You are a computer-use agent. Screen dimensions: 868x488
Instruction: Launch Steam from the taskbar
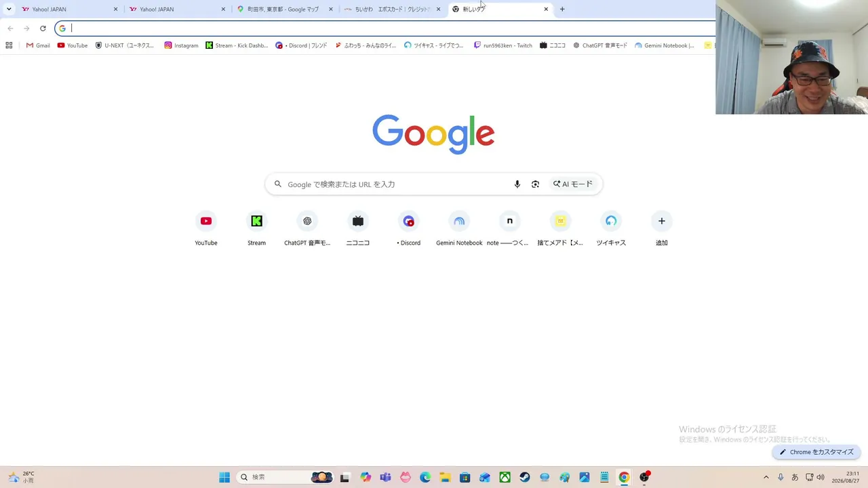pos(525,477)
